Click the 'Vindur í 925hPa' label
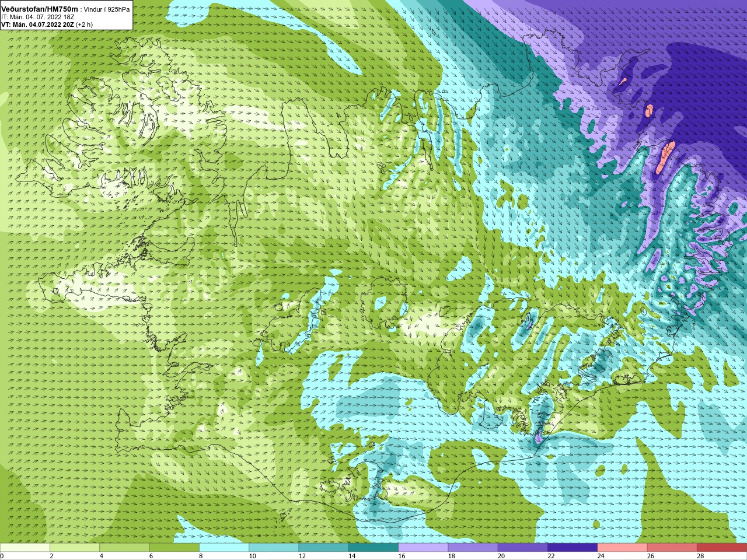This screenshot has height=560, width=747. [106, 10]
